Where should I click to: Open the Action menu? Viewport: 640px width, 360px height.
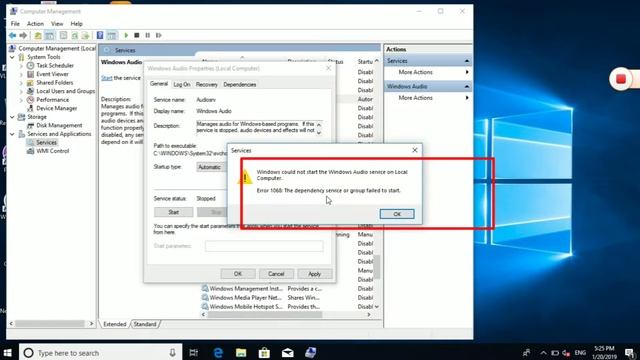click(36, 24)
